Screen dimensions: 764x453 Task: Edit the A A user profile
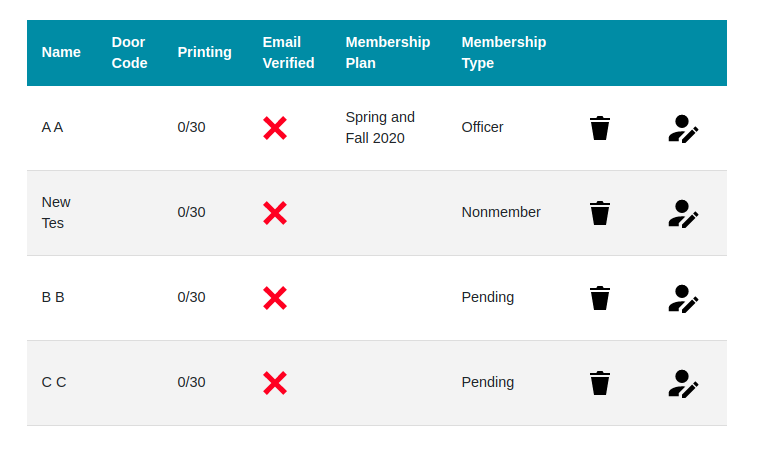click(683, 129)
